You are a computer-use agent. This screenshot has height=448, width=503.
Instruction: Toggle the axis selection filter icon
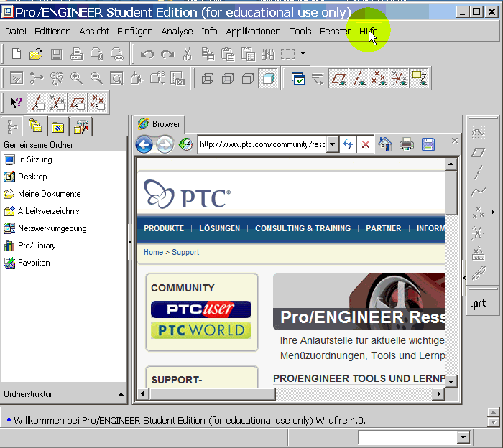pyautogui.click(x=36, y=103)
